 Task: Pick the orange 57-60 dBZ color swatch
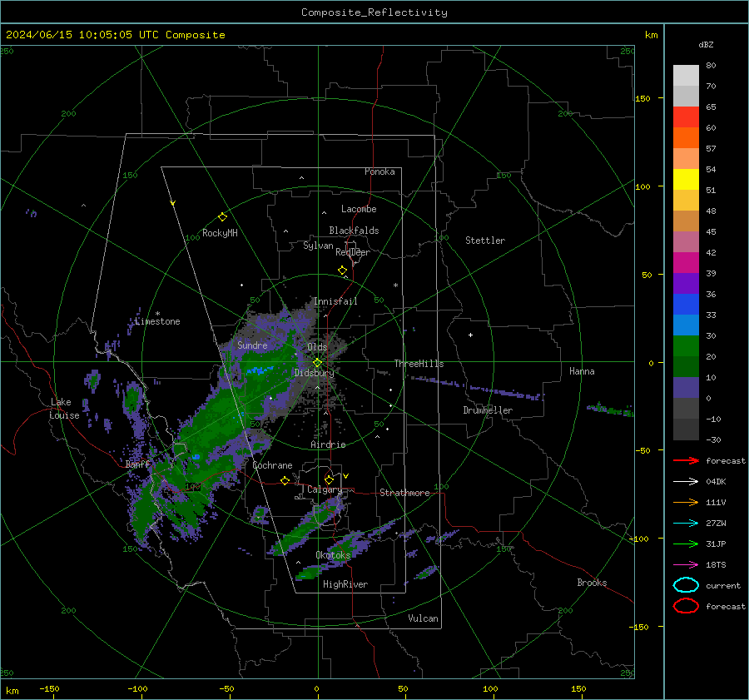[686, 137]
